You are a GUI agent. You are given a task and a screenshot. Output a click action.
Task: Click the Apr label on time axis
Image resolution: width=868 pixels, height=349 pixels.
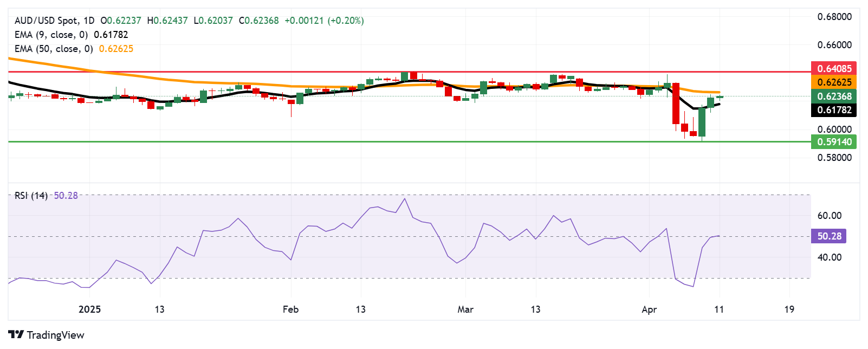(x=649, y=309)
